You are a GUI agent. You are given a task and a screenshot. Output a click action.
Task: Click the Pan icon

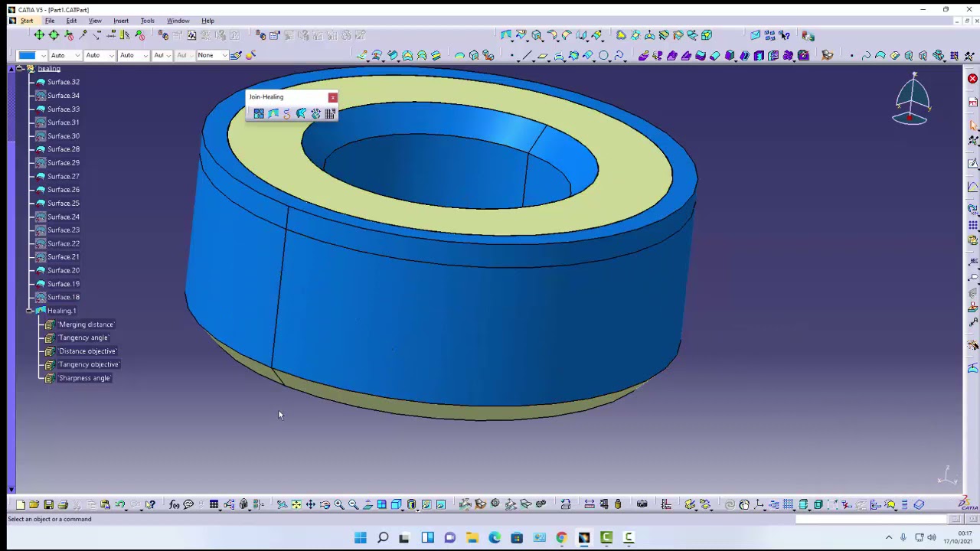(x=310, y=504)
